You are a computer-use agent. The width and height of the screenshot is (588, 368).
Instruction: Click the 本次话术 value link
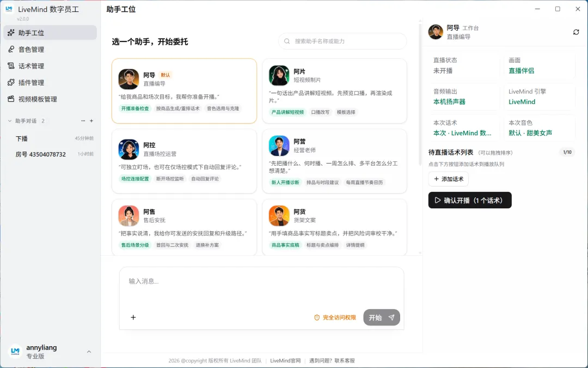tap(462, 133)
